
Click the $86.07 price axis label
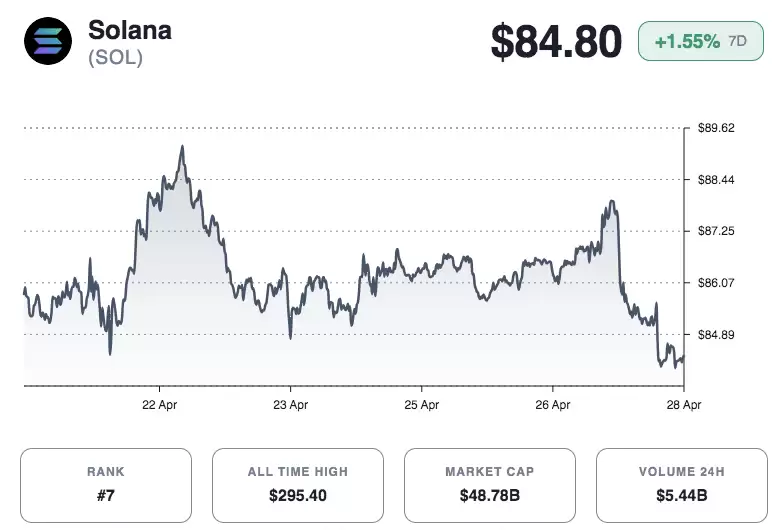point(715,283)
